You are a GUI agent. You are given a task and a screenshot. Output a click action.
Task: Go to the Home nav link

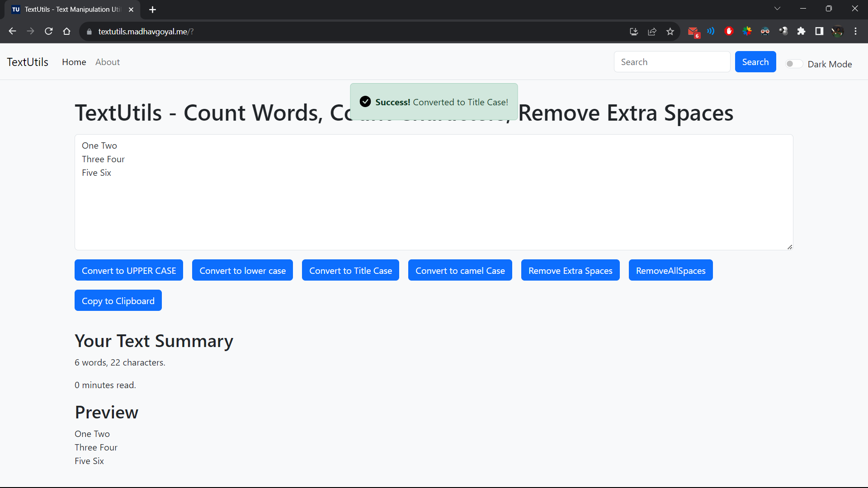point(74,62)
